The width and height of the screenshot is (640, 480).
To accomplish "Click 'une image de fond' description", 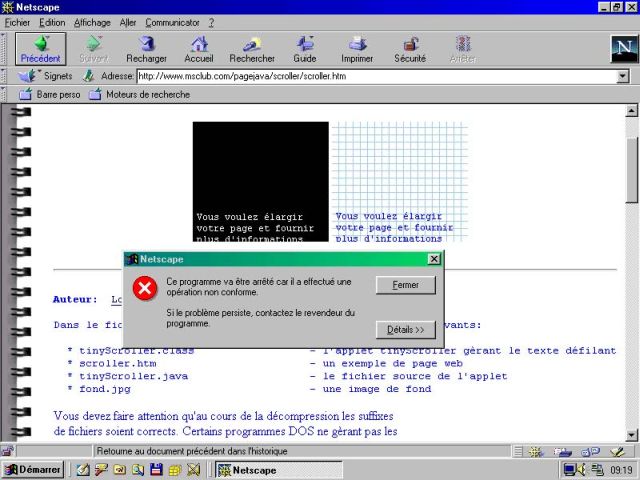I will 377,389.
